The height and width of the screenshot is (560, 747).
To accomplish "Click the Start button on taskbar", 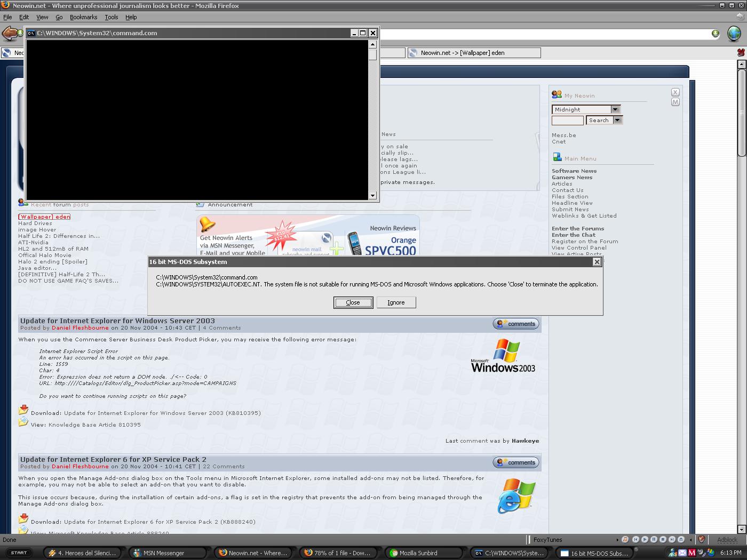I will [19, 553].
